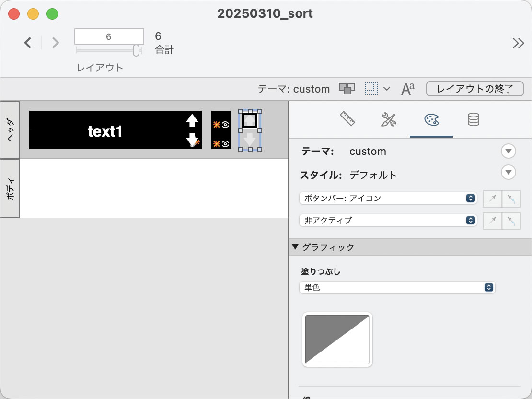Expand the toolbar with the double chevron
The width and height of the screenshot is (532, 399).
[518, 43]
